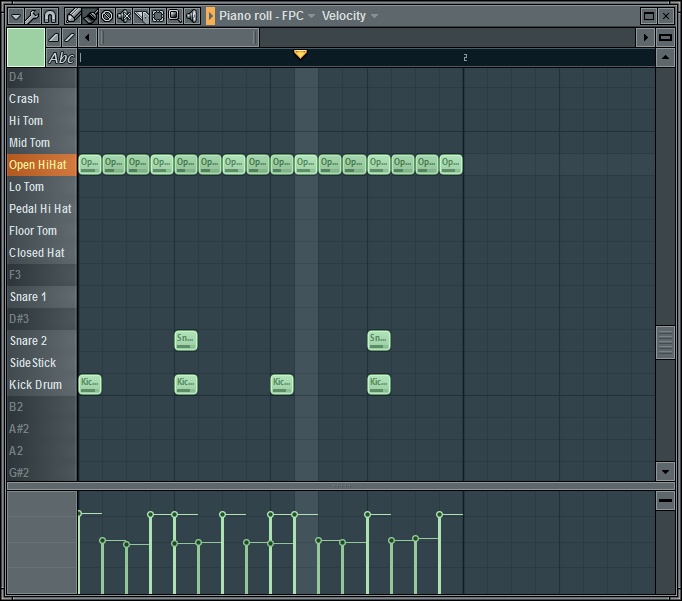Click the horizontal scrollbar thumb
Image resolution: width=682 pixels, height=601 pixels.
pos(179,37)
